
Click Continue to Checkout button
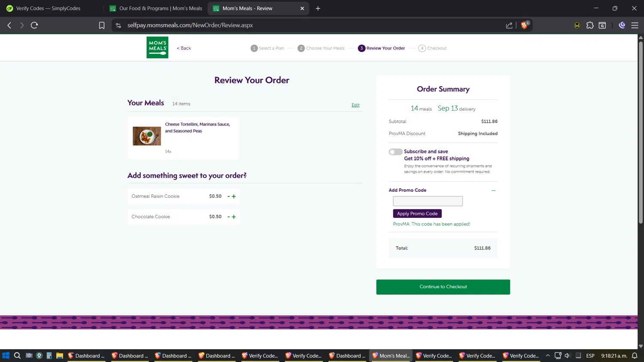443,287
